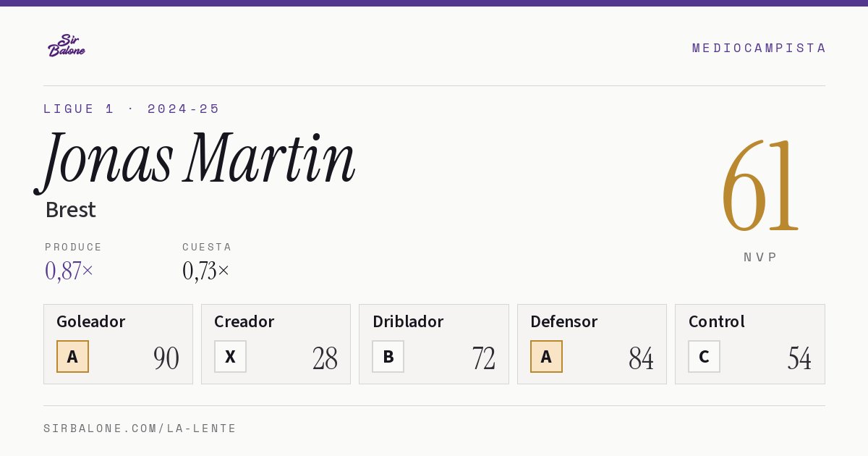
Task: Click the Goleador score 90
Action: [x=166, y=358]
